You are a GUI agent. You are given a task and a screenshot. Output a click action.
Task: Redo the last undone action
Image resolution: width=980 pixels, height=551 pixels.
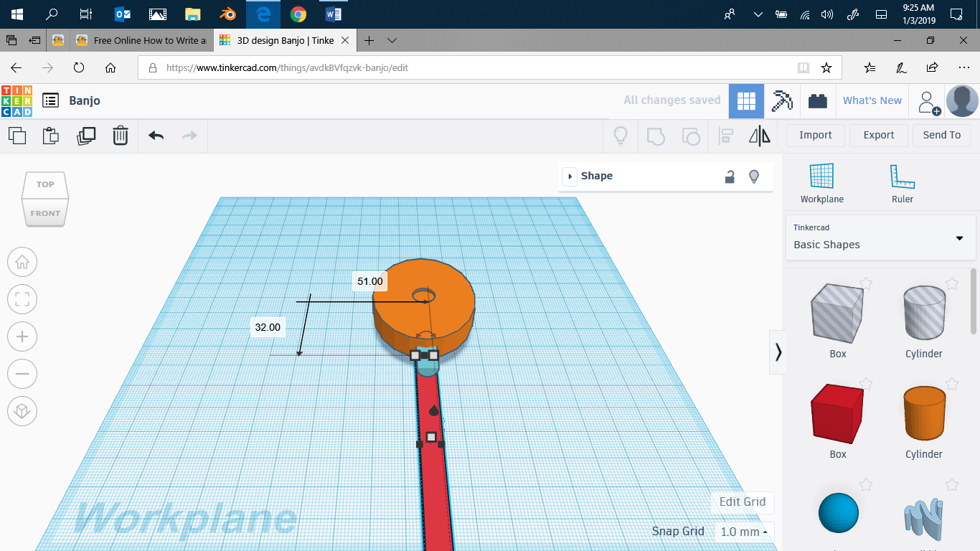click(x=189, y=135)
